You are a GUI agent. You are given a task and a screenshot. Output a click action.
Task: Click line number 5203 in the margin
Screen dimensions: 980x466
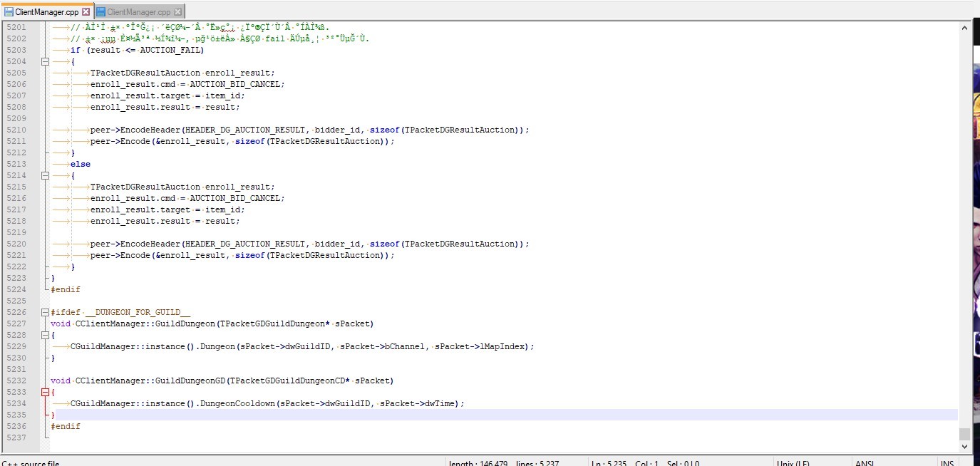pos(16,50)
